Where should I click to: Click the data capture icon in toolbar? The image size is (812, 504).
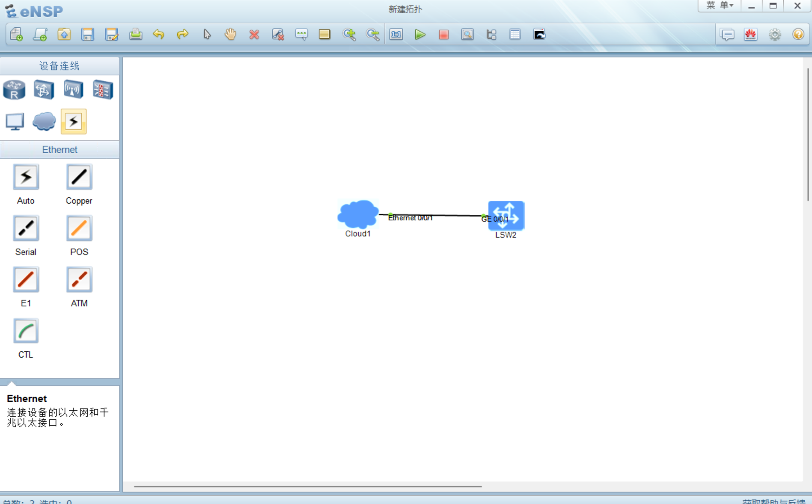[467, 34]
